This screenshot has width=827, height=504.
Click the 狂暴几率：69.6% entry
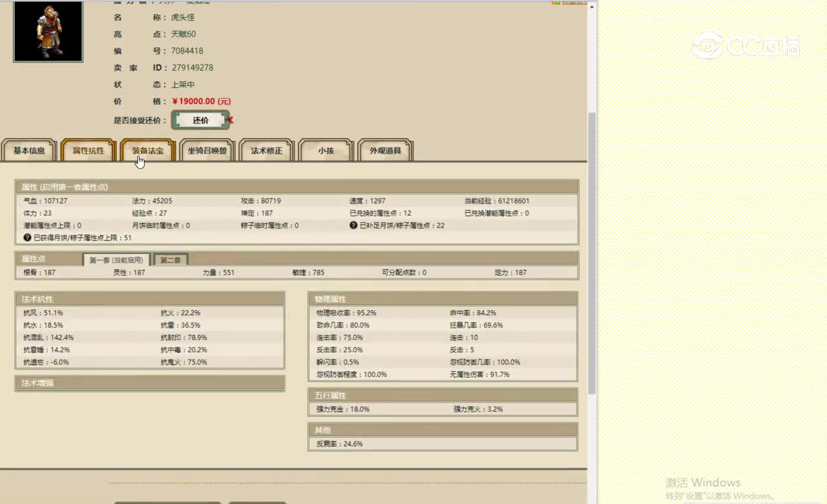[476, 325]
